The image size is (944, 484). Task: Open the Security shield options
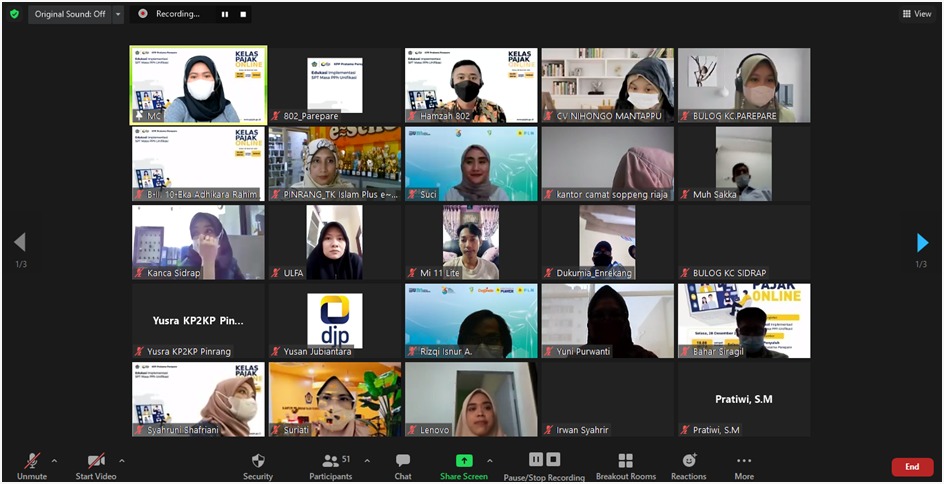(x=258, y=465)
